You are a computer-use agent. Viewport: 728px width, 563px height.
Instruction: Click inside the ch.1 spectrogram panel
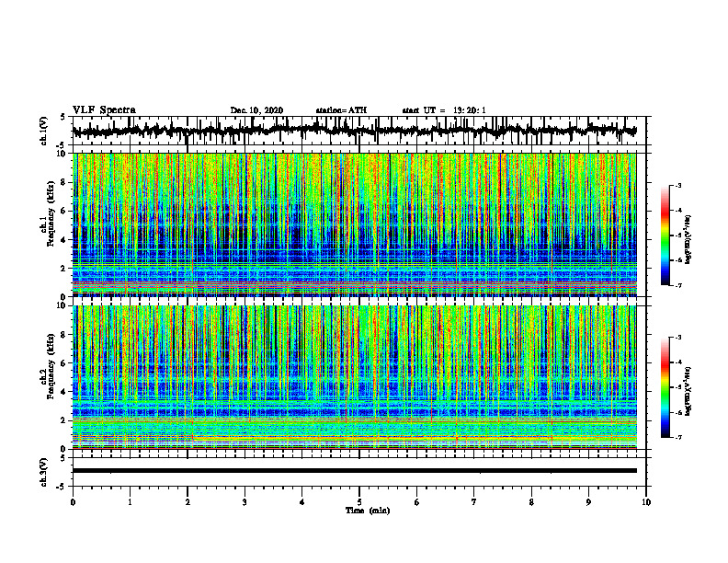click(x=354, y=224)
